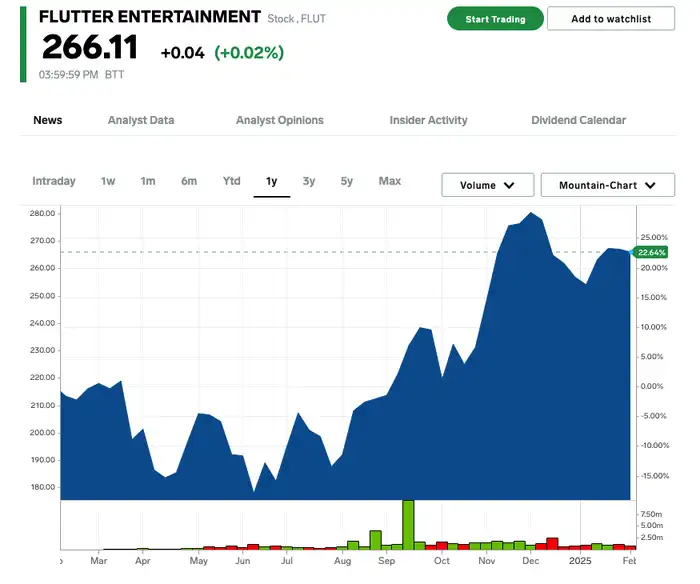Click the green 22.64% price marker
Screen dimensions: 700x584
pos(651,252)
